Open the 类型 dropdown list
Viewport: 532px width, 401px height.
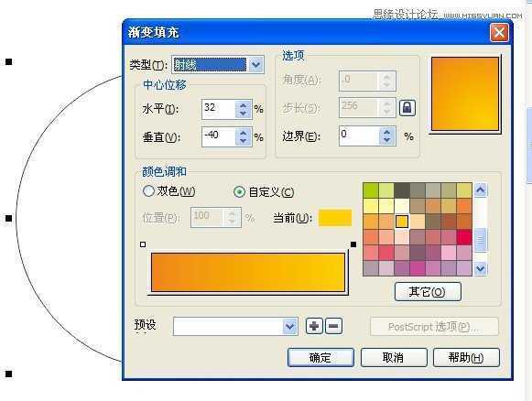[x=256, y=64]
